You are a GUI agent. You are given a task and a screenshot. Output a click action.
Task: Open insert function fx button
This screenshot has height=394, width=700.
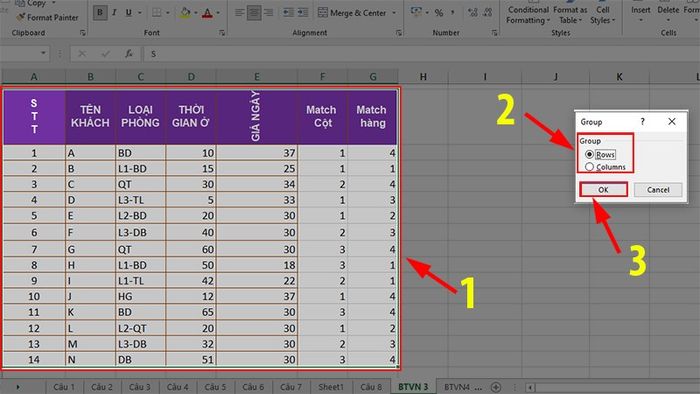(129, 54)
